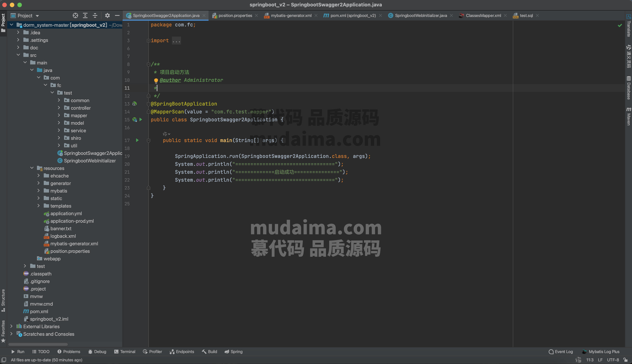Open the Problems tool window

pos(69,352)
